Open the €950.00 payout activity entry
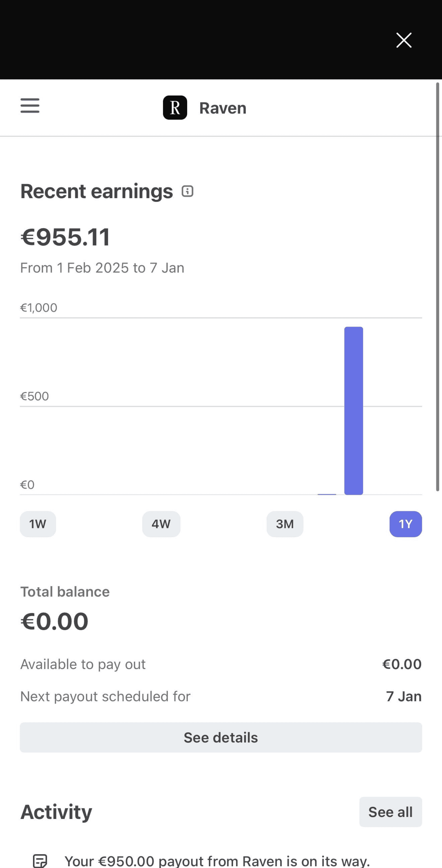 point(217,861)
